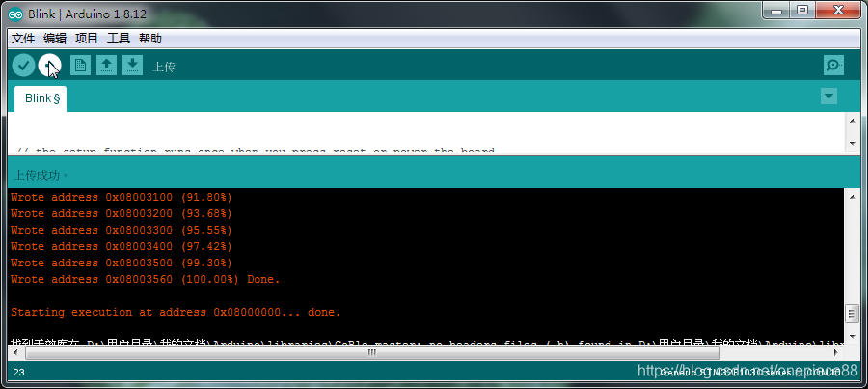Click console horizontal scrollbar thumb
Screen dimensions: 868x389
point(371,353)
